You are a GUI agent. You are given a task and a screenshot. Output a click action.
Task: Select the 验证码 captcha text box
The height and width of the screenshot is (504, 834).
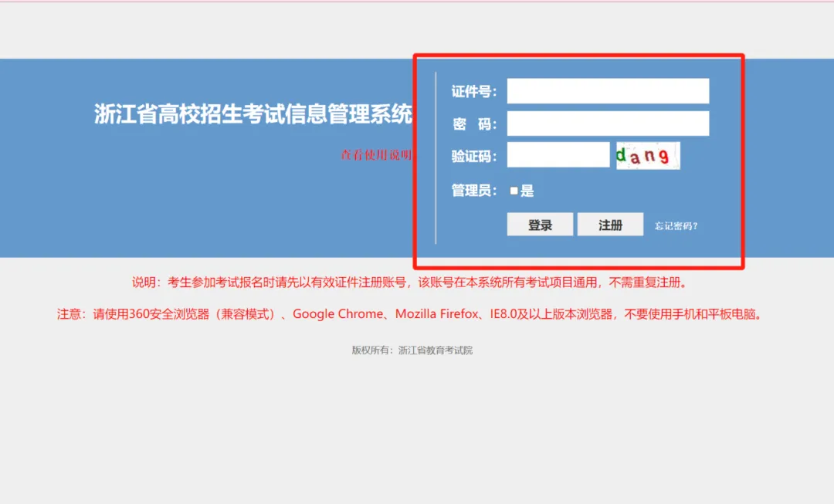558,155
